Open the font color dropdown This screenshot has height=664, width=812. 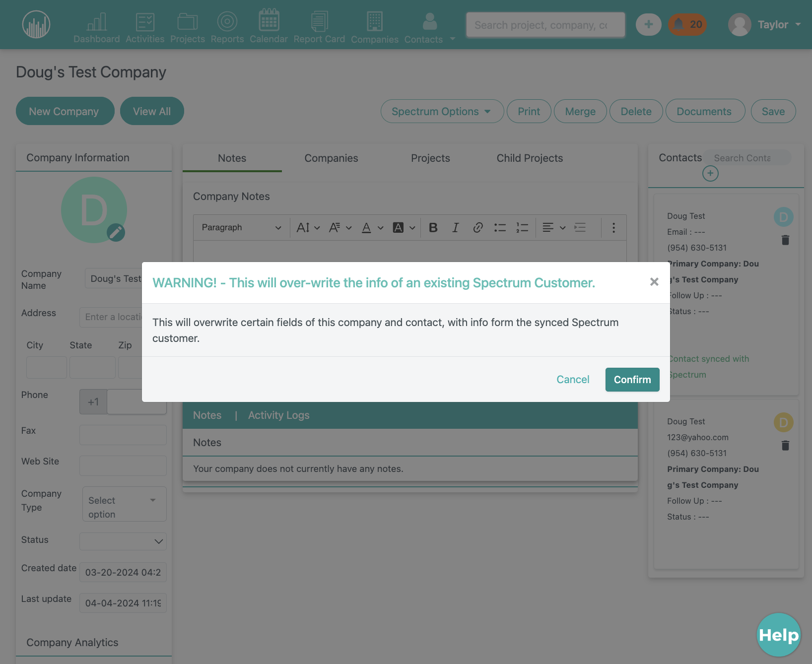[x=372, y=227]
